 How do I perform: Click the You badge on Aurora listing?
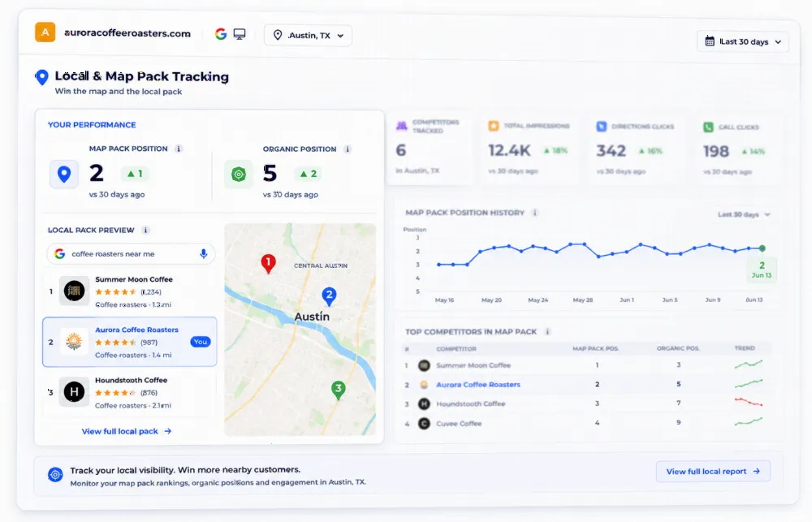[x=201, y=342]
